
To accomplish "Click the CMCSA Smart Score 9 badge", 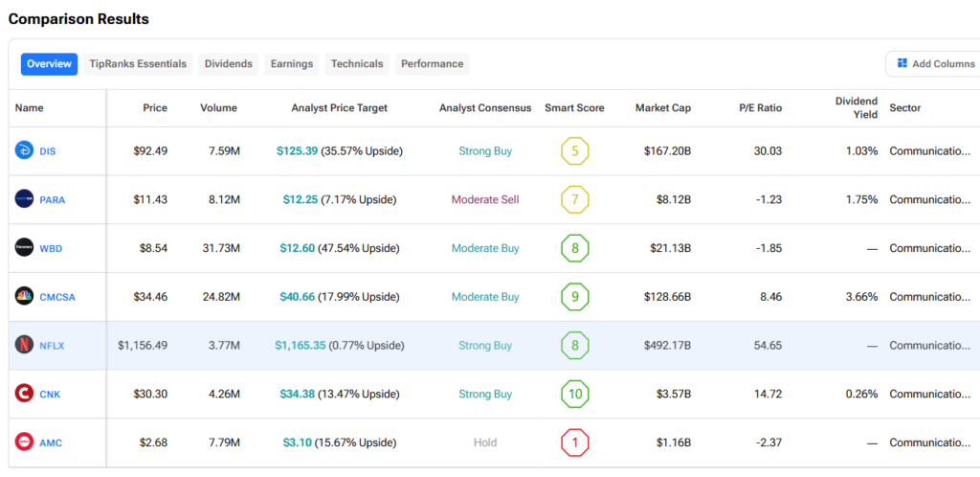I will 575,296.
